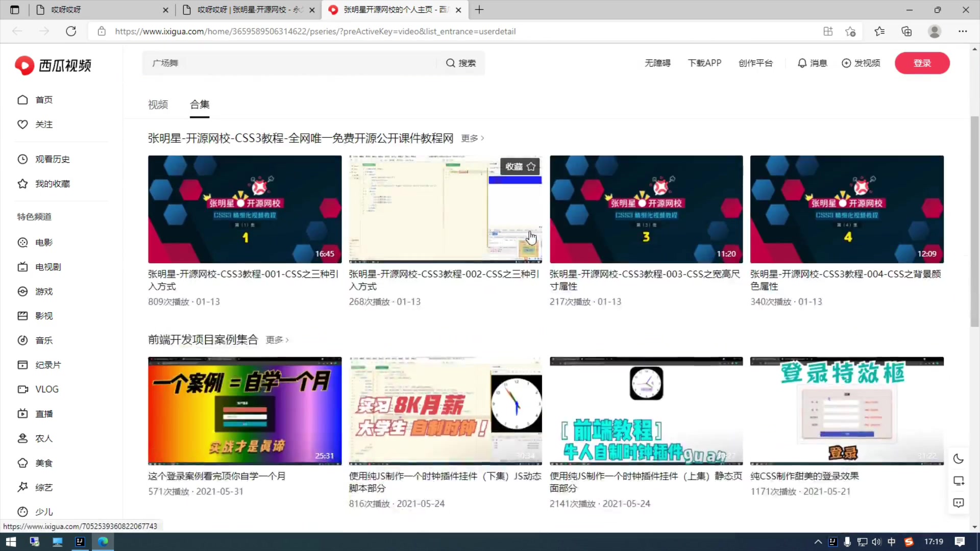Image resolution: width=980 pixels, height=551 pixels.
Task: Show hidden system tray icons
Action: pyautogui.click(x=818, y=542)
